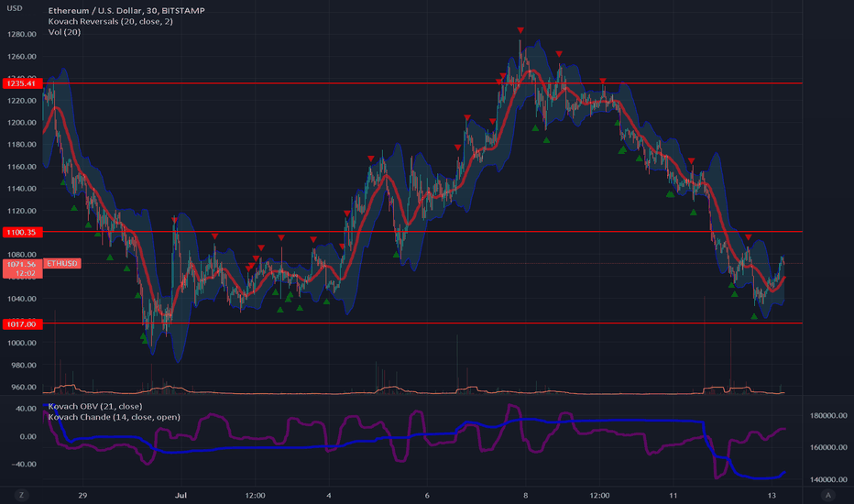The height and width of the screenshot is (504, 854).
Task: Select the 1260.00 price axis label
Action: 22,56
